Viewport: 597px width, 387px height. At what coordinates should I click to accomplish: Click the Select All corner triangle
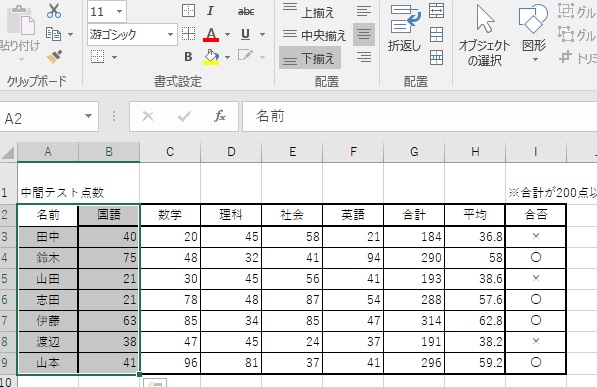click(8, 152)
